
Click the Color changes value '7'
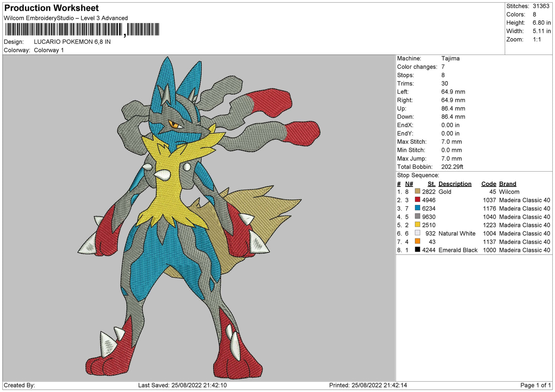[443, 67]
